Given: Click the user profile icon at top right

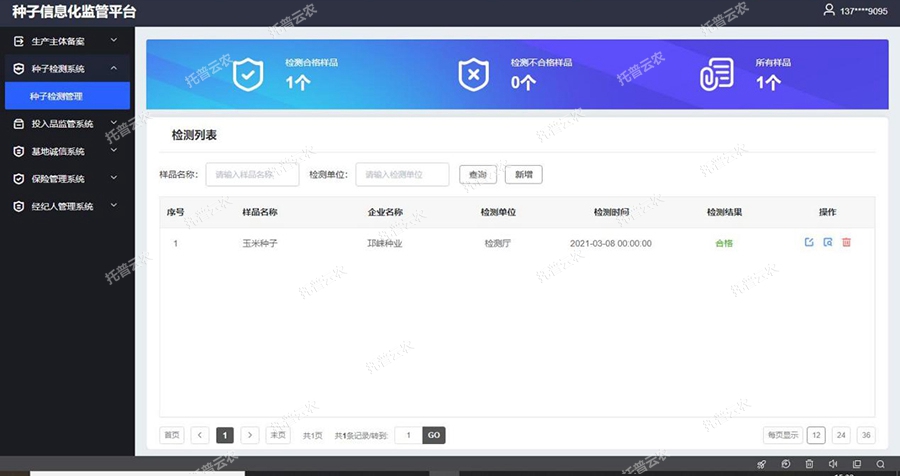Looking at the screenshot, I should click(828, 10).
